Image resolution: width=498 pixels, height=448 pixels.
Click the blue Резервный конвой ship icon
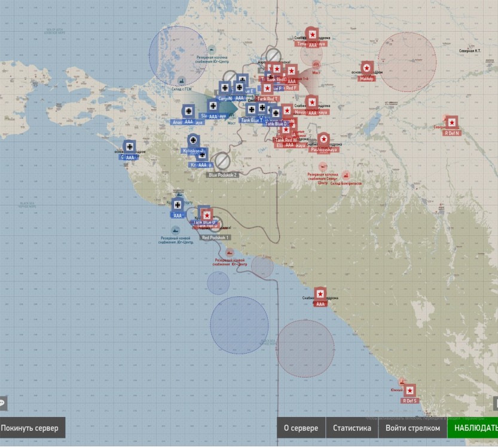pos(175,231)
